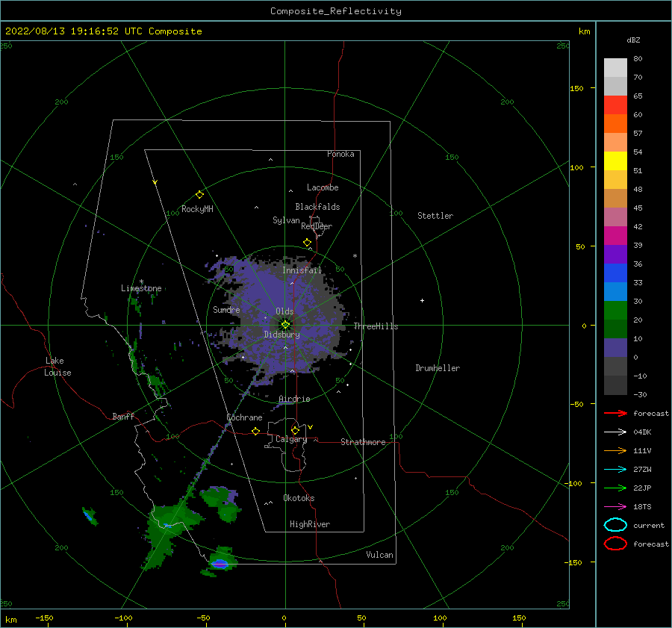672x628 pixels.
Task: Click the orange 111V arrow icon
Action: 615,450
